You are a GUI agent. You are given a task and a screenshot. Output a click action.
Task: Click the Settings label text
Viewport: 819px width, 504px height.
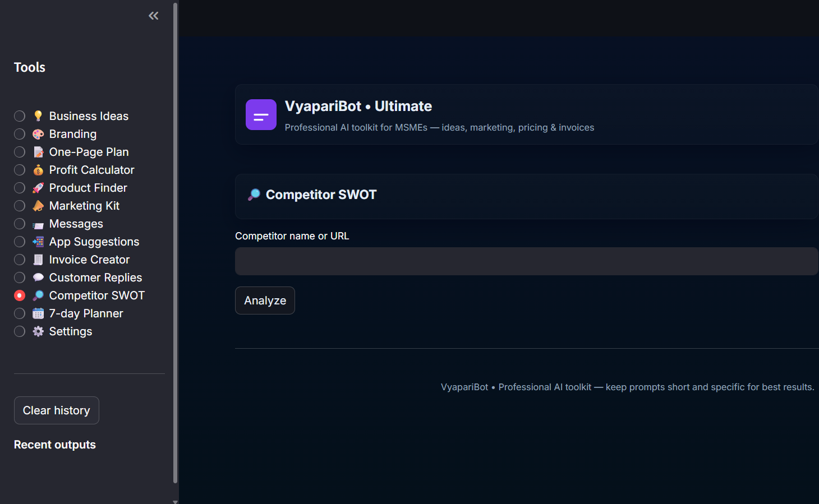pos(71,331)
